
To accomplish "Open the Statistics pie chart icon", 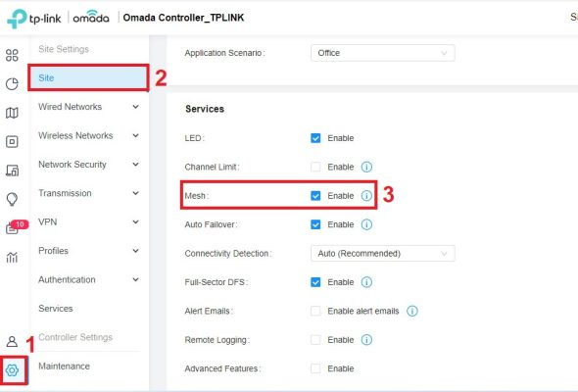I will (x=12, y=83).
